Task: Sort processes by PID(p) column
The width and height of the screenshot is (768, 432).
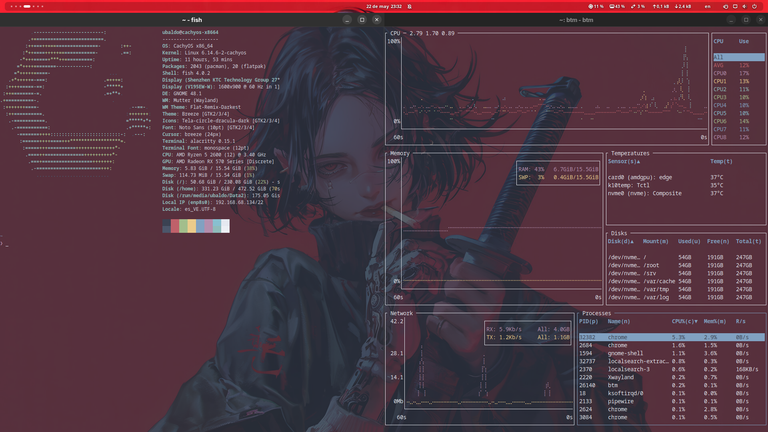Action: tap(588, 321)
